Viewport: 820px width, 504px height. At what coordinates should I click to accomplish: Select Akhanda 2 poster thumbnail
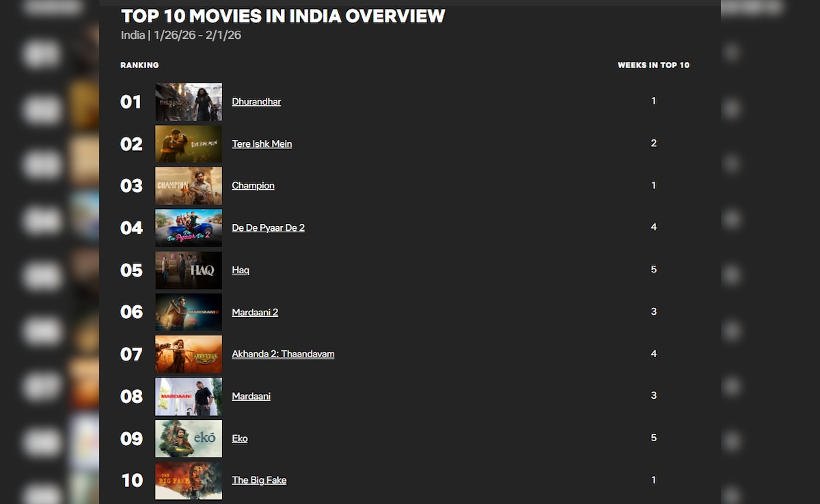pos(189,354)
